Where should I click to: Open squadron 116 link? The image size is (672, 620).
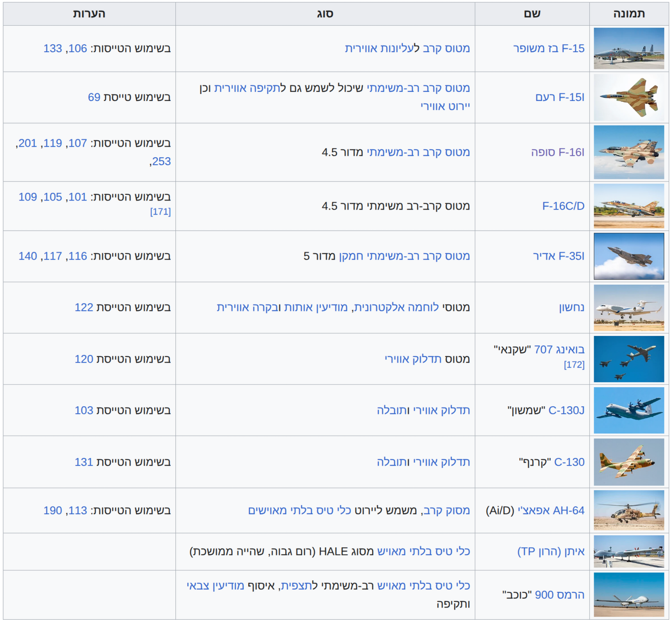[78, 256]
